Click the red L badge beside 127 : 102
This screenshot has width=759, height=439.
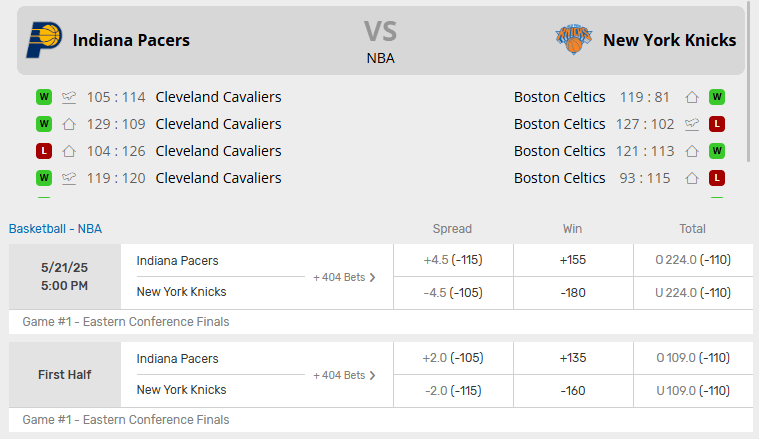[717, 124]
